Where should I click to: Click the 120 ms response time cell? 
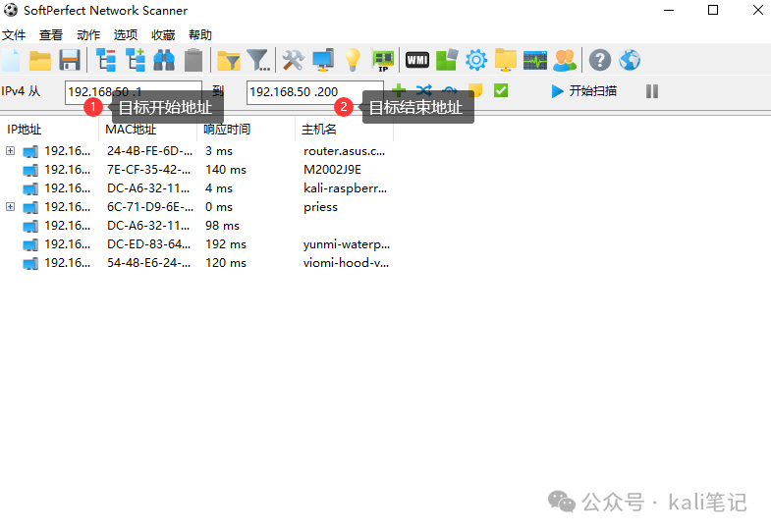pos(226,263)
